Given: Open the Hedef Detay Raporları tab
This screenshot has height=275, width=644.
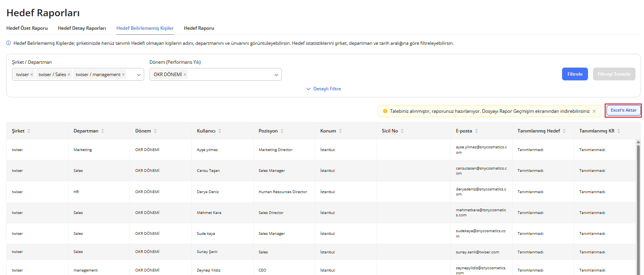Looking at the screenshot, I should [x=82, y=28].
